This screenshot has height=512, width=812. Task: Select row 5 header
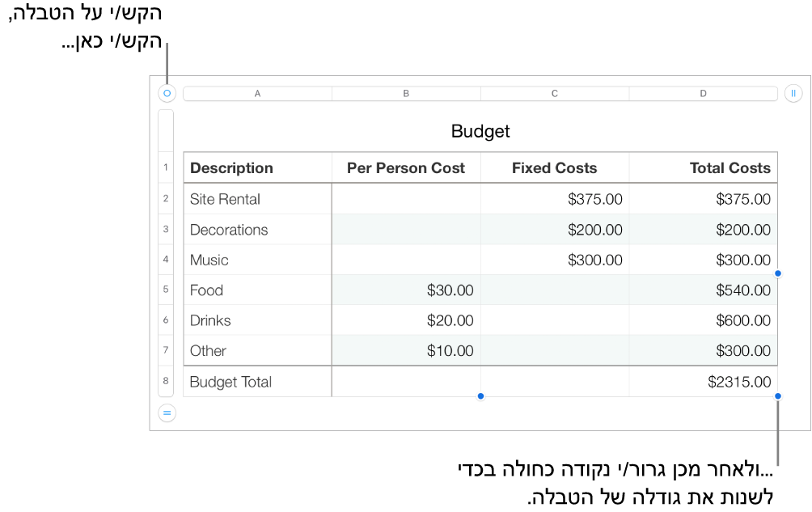[166, 290]
